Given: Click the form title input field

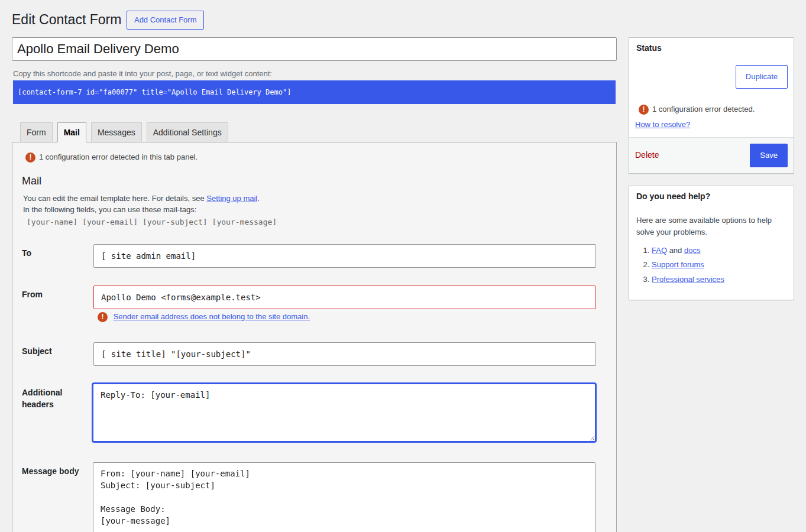Looking at the screenshot, I should click(314, 49).
